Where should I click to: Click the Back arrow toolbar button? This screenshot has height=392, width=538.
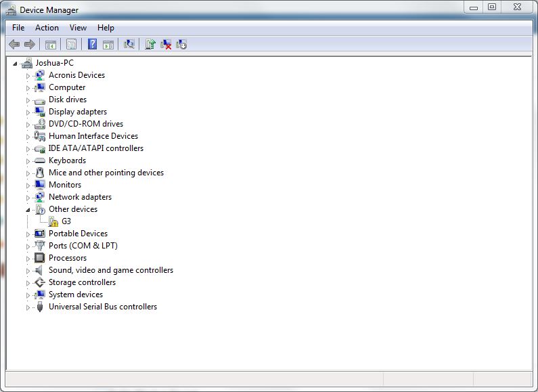pyautogui.click(x=14, y=44)
